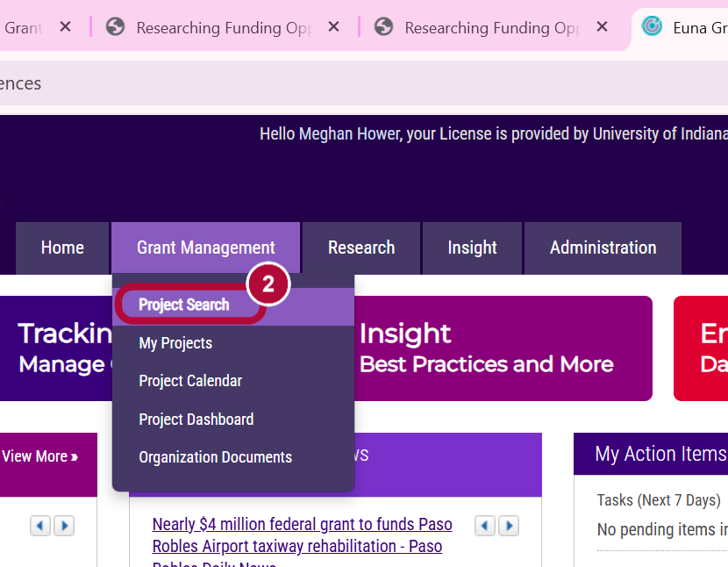Screen dimensions: 728x567
Task: Click the Hello Meghan Hower license text
Action: 494,133
